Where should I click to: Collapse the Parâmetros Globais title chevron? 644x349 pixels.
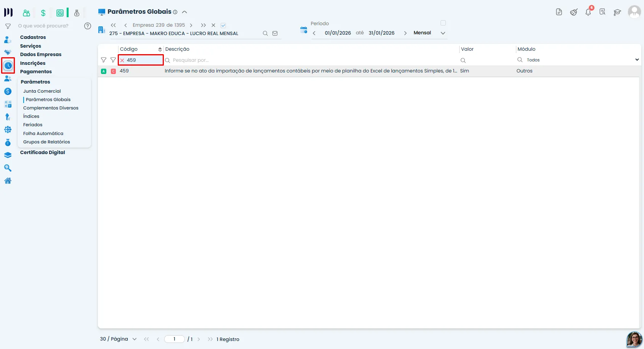[x=184, y=12]
